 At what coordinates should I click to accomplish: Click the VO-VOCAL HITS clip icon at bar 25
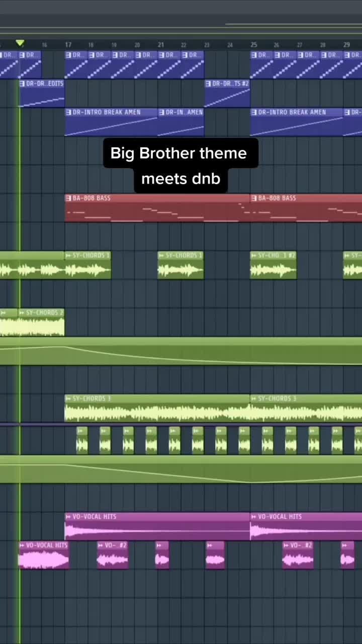[x=254, y=517]
